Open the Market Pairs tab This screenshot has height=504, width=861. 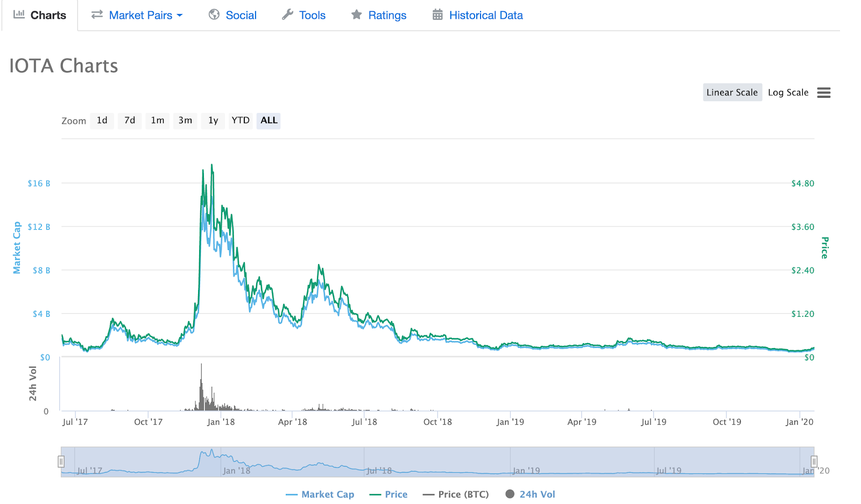point(137,15)
